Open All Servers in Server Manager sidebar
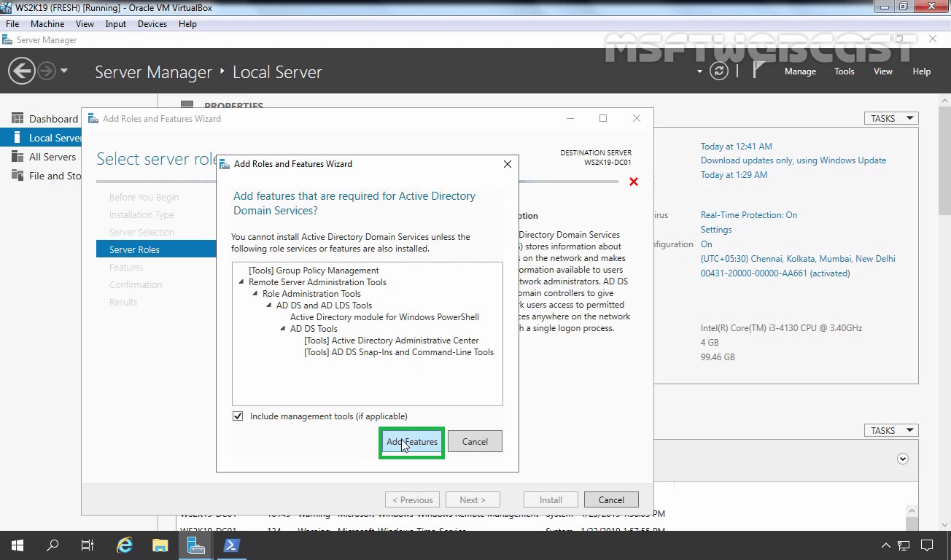951x560 pixels. tap(44, 157)
